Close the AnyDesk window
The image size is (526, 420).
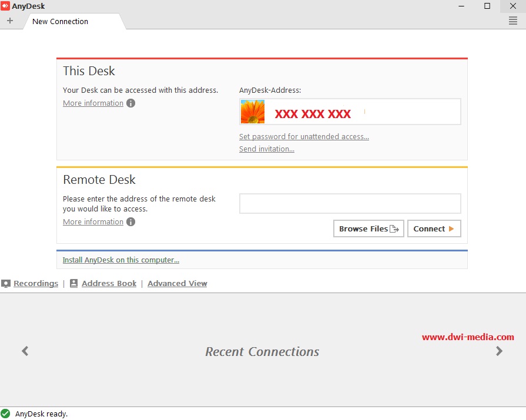coord(513,6)
